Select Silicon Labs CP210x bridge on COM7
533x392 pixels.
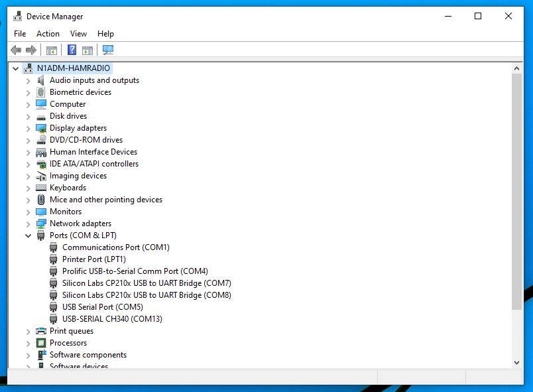click(x=147, y=283)
